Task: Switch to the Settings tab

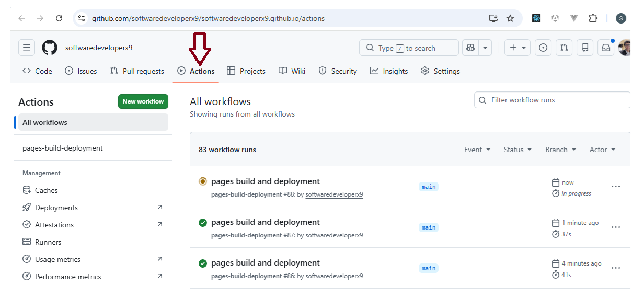Action: [x=440, y=71]
